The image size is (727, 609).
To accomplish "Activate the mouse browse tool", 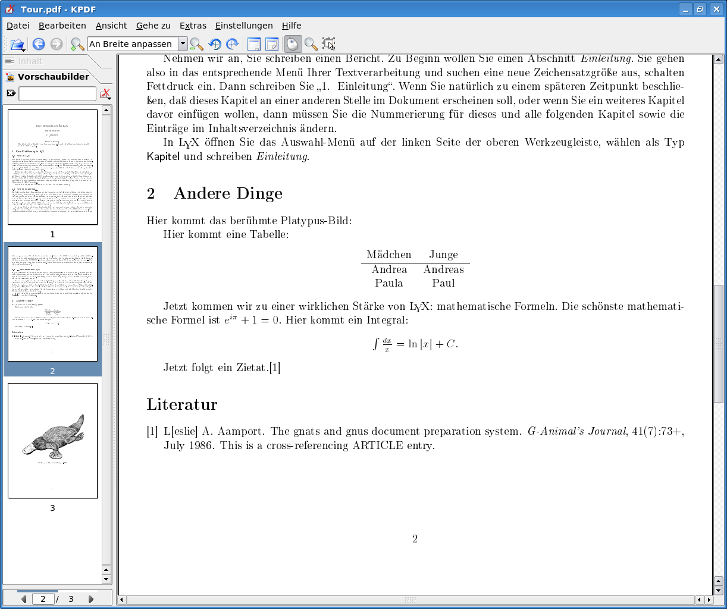I will point(293,44).
